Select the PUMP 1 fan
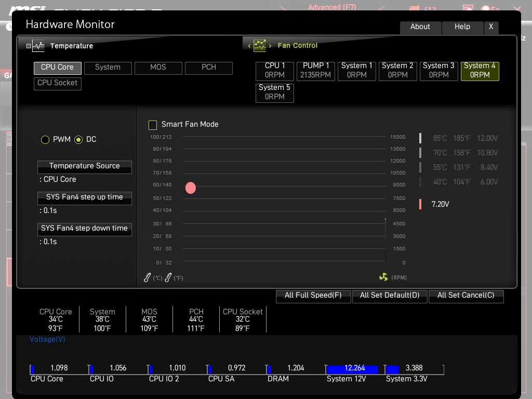 coord(316,71)
